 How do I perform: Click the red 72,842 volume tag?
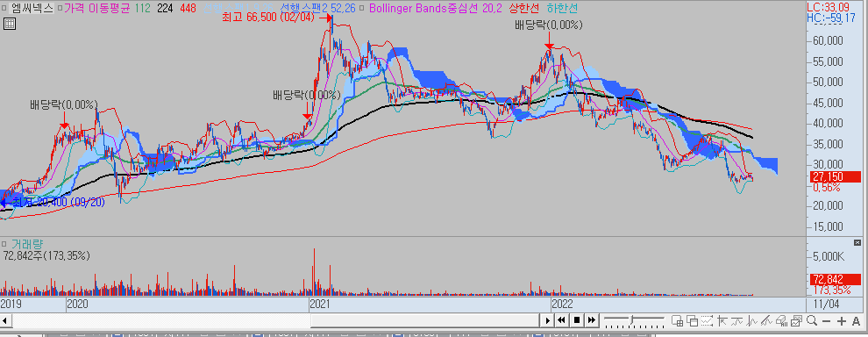(x=836, y=279)
